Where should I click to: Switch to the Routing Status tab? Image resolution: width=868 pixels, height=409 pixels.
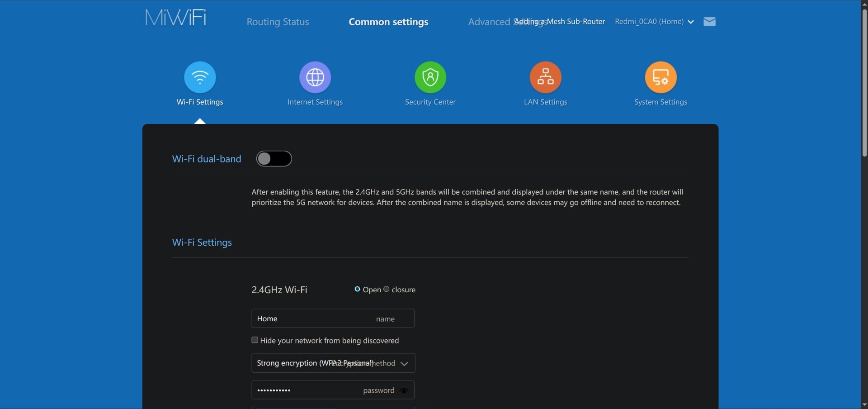pyautogui.click(x=278, y=22)
